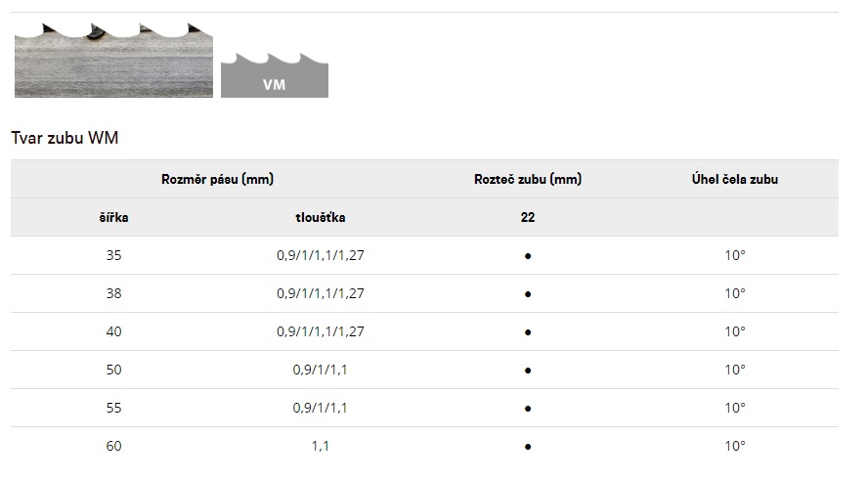Select the thickness 1,1 cell in row 60
The image size is (868, 481).
[320, 447]
